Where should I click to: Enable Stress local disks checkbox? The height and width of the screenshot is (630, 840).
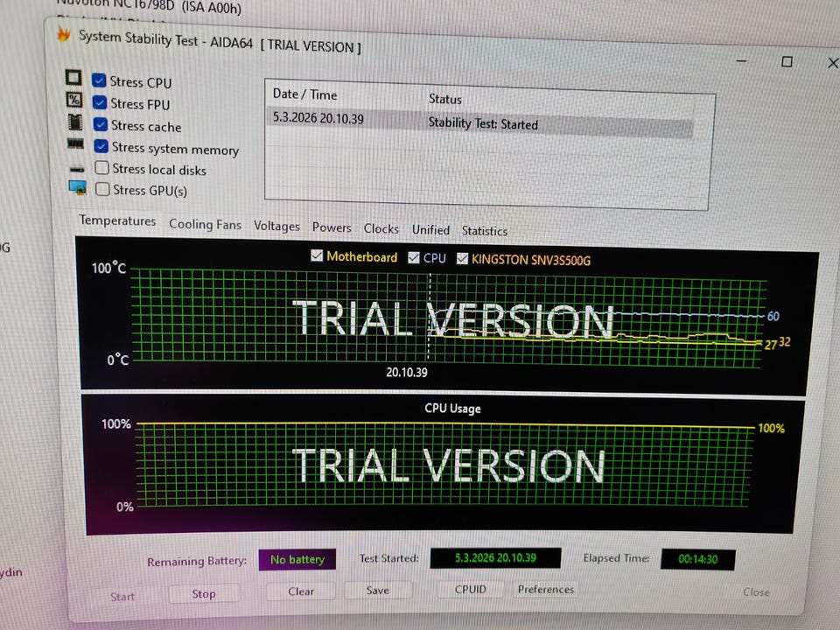[x=101, y=168]
